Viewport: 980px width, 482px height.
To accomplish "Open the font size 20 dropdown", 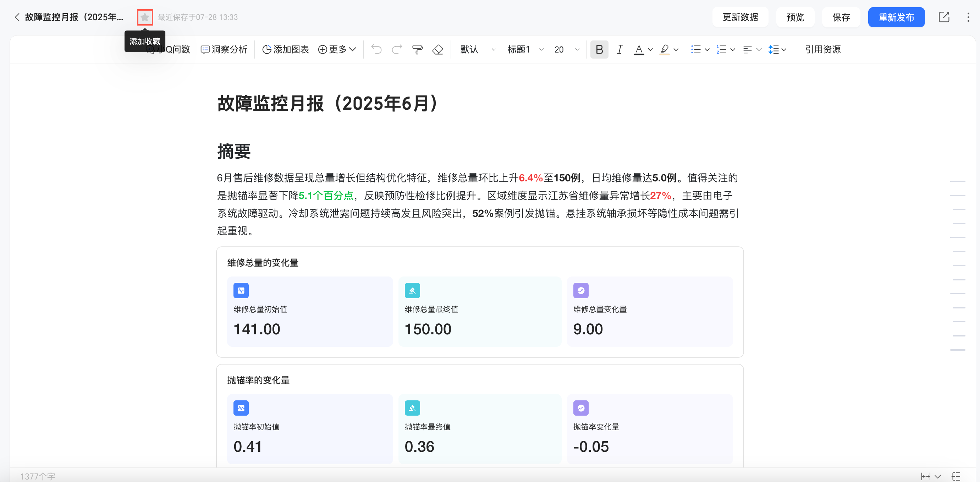I will click(x=567, y=49).
